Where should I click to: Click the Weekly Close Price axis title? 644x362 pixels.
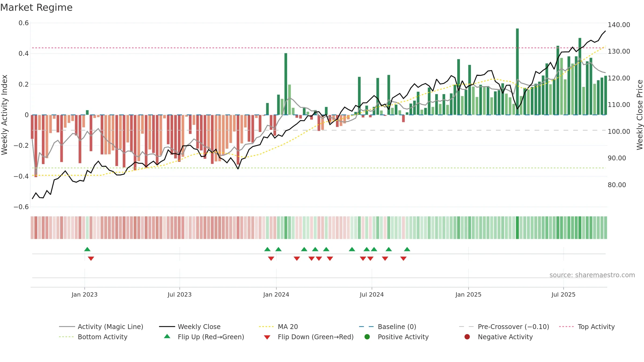coord(640,115)
